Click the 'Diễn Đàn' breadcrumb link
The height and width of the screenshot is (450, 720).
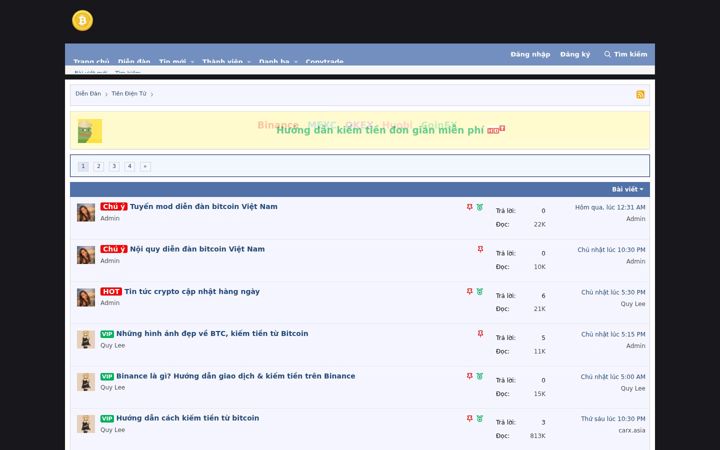[x=88, y=94]
